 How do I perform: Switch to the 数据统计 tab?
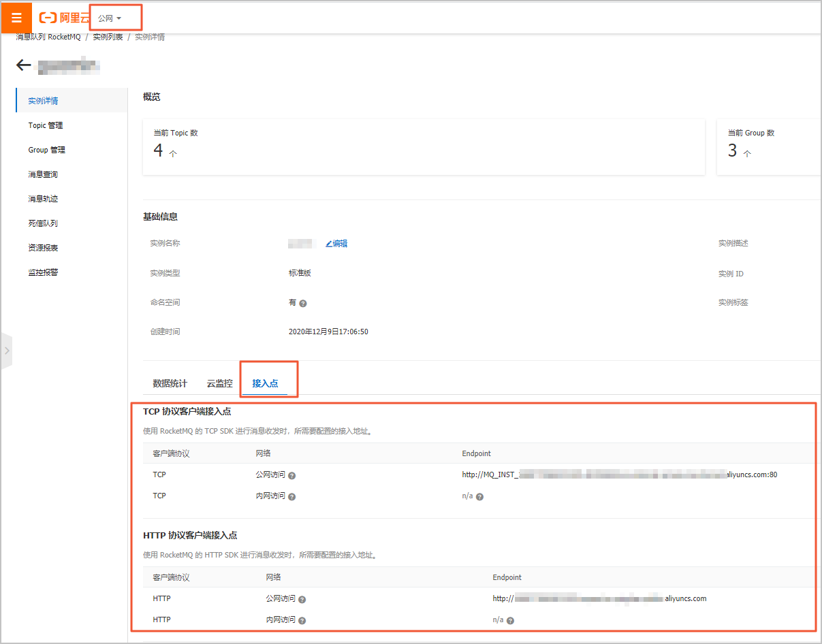coord(170,383)
